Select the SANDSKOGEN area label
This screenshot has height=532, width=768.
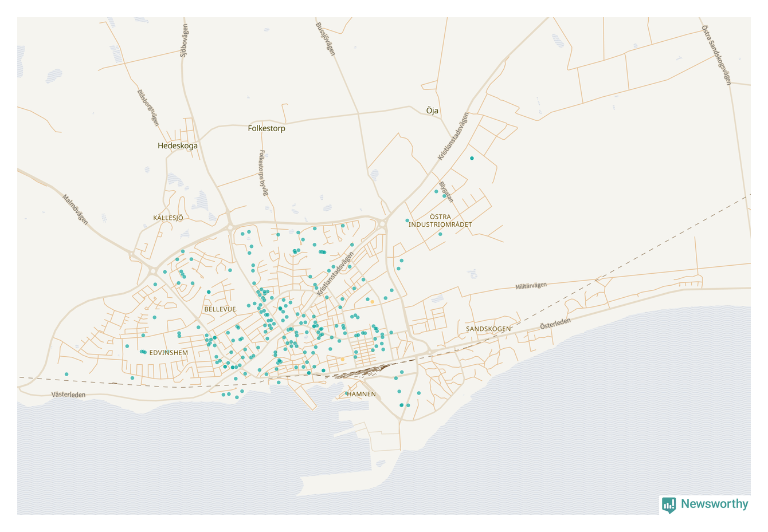click(488, 329)
